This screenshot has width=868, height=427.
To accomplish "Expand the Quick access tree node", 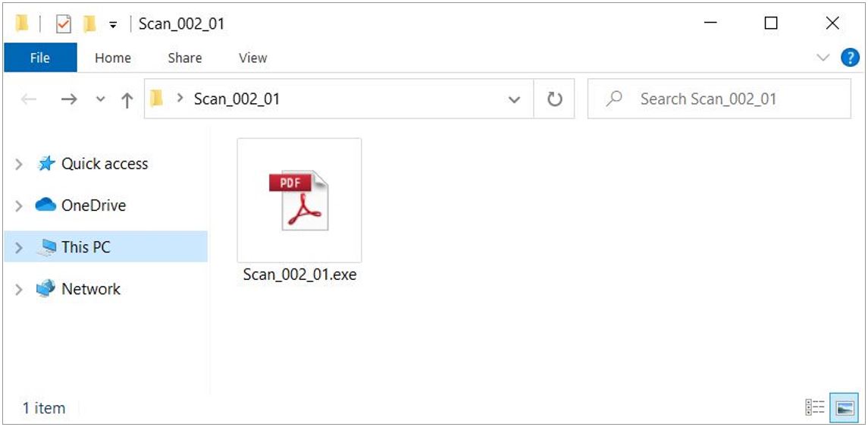I will point(20,164).
